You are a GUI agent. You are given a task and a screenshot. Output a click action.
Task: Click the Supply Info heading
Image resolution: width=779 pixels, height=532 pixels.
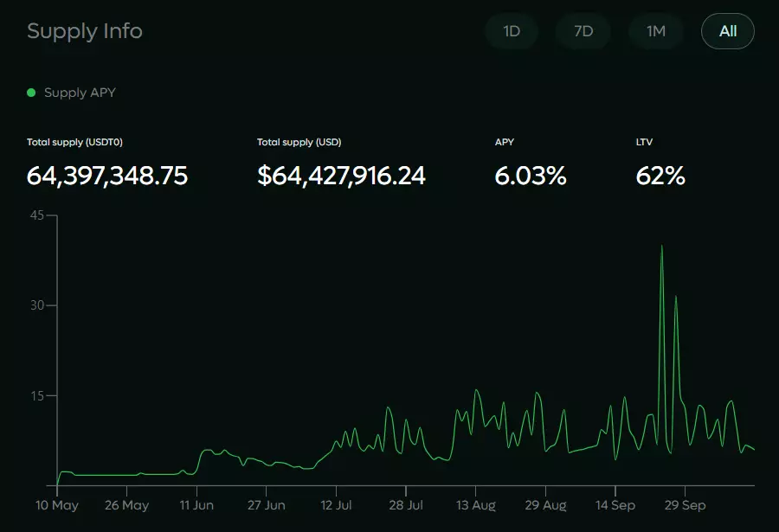(85, 31)
